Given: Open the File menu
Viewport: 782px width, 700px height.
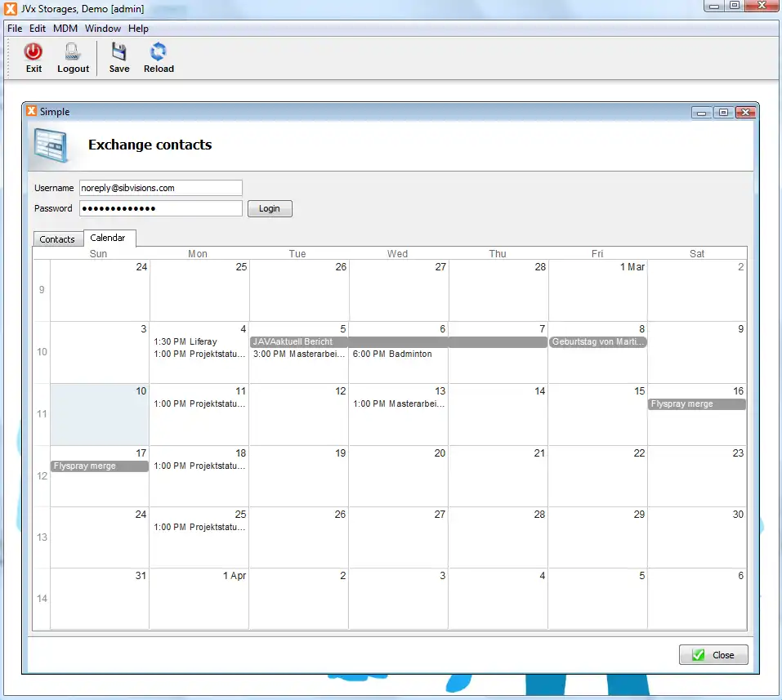Looking at the screenshot, I should tap(15, 29).
